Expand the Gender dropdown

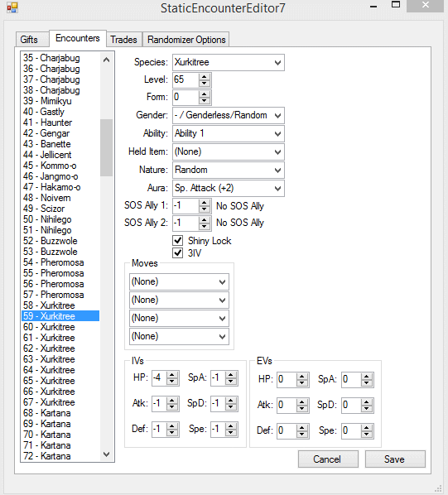click(x=229, y=115)
